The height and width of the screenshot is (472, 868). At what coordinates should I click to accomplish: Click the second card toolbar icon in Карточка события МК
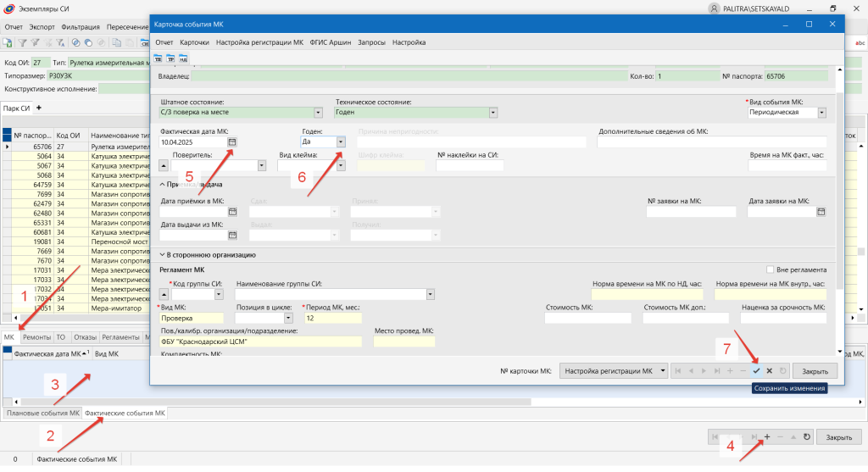click(170, 58)
